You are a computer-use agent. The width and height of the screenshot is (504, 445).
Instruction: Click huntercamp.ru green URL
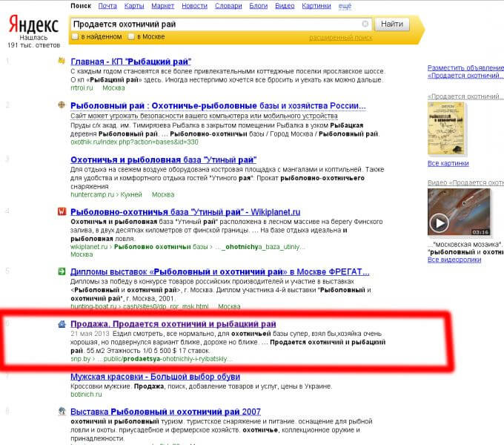coord(92,194)
